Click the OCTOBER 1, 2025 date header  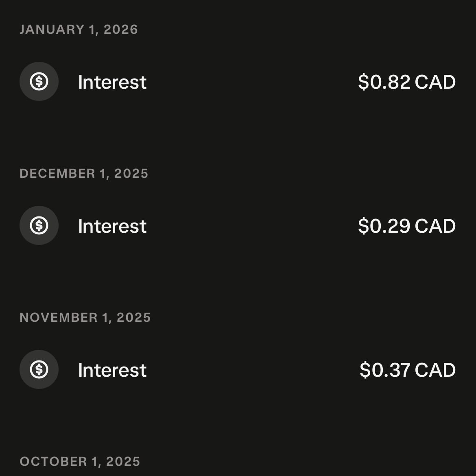[80, 462]
